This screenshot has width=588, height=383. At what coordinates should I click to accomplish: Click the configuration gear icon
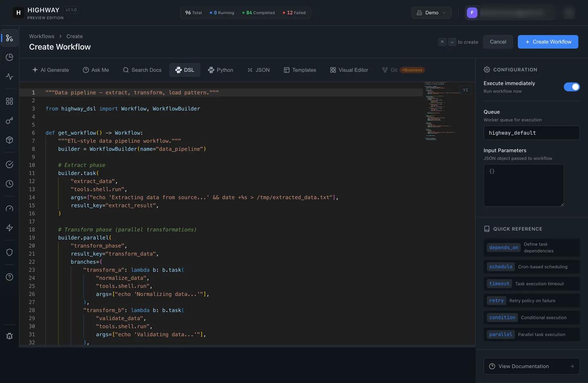pos(487,70)
